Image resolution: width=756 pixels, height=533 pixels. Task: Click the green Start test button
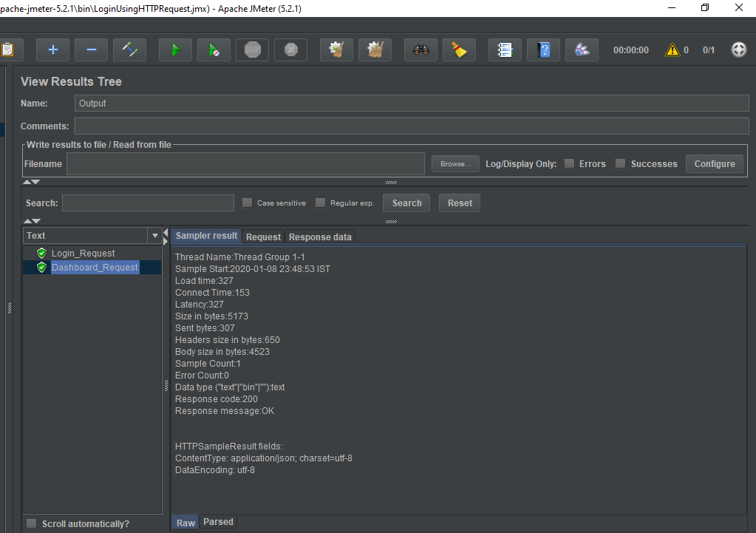(x=175, y=50)
